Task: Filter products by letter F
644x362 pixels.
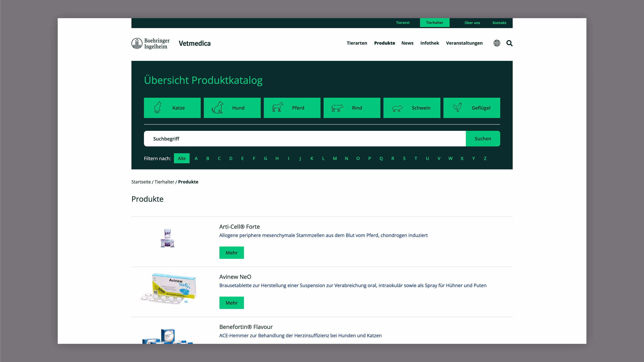Action: click(254, 158)
